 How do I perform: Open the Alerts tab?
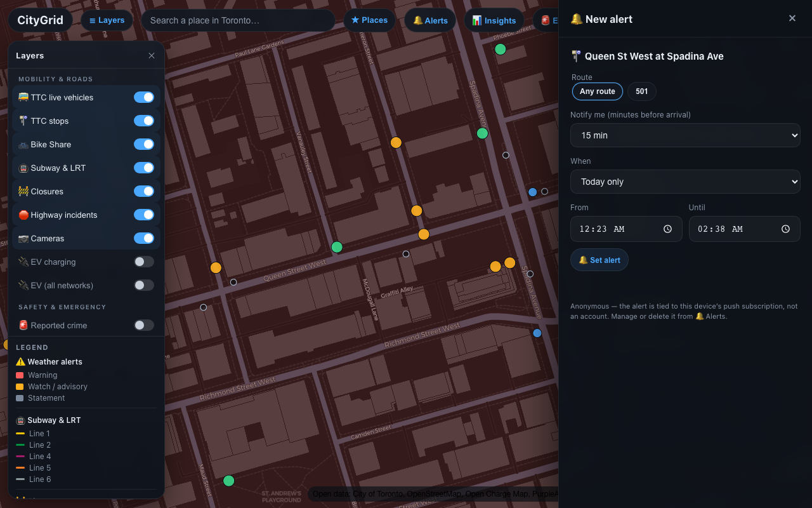[430, 20]
